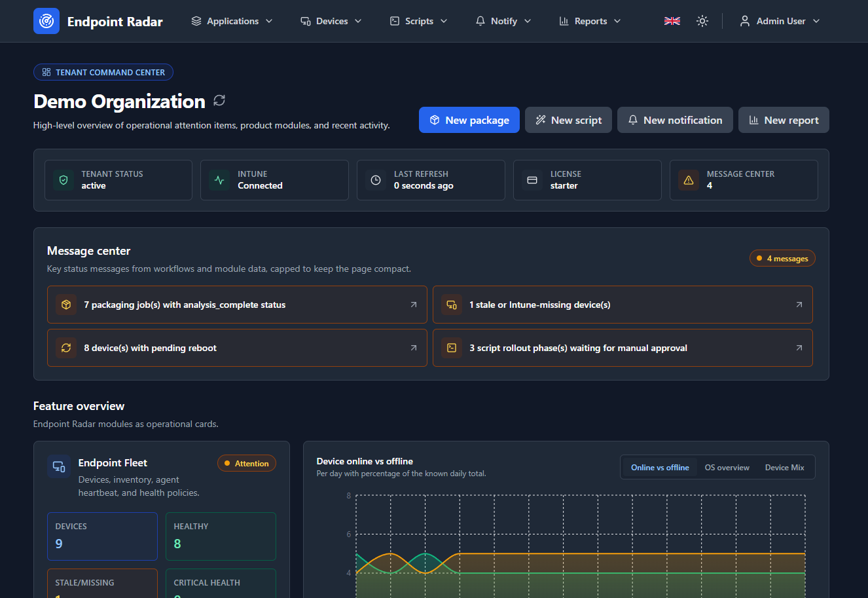The width and height of the screenshot is (868, 598).
Task: Expand the Devices menu chevron
Action: point(358,21)
